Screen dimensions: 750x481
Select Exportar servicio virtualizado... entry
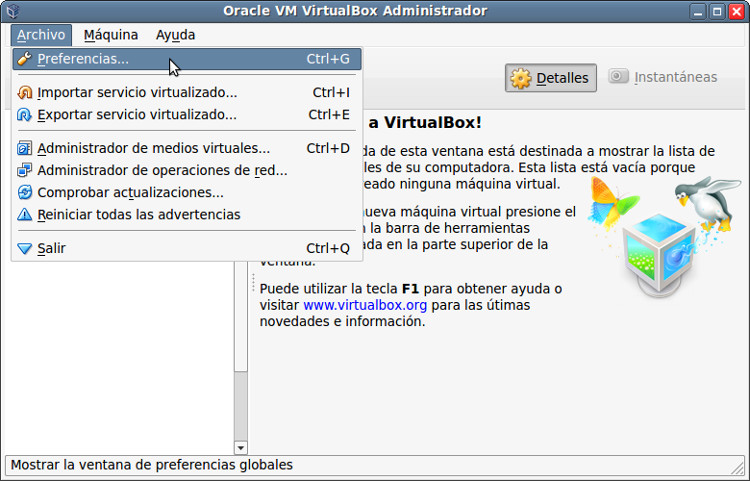pyautogui.click(x=187, y=115)
